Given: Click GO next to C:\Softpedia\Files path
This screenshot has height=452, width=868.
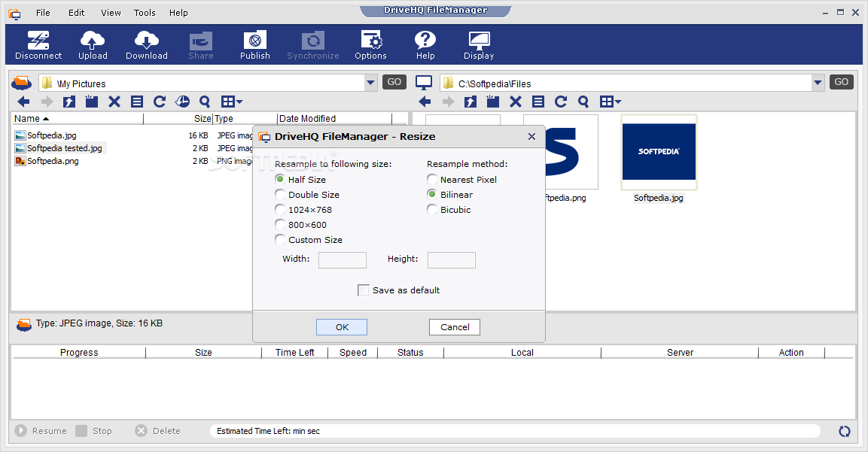Looking at the screenshot, I should click(842, 82).
